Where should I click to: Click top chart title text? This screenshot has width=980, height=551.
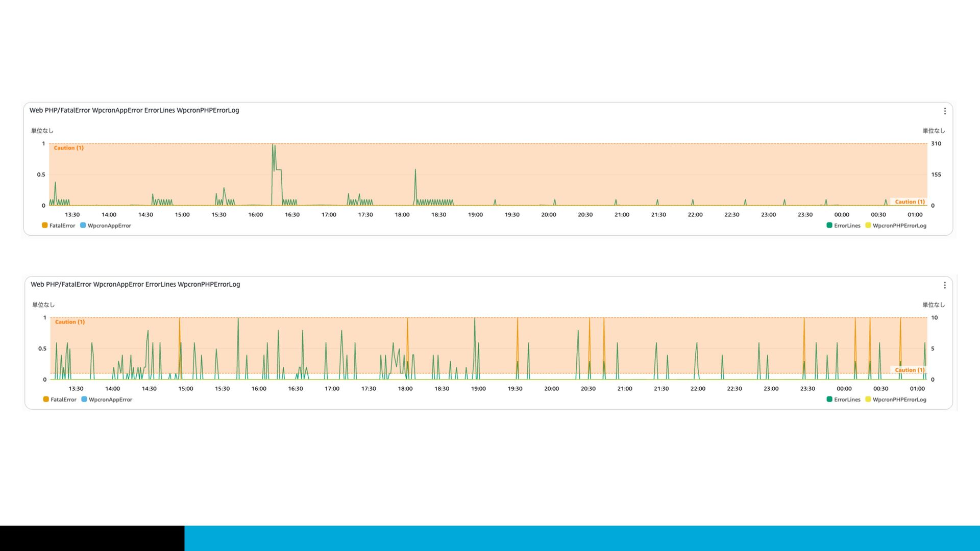[x=134, y=110]
